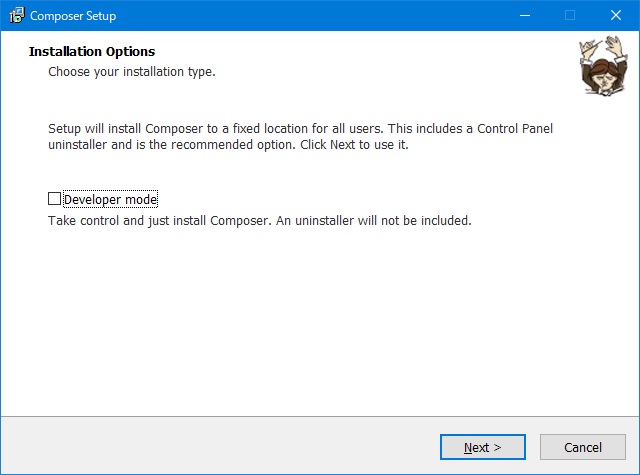The width and height of the screenshot is (640, 475).
Task: Click the Composer Setup installer icon in title bar
Action: [x=16, y=15]
